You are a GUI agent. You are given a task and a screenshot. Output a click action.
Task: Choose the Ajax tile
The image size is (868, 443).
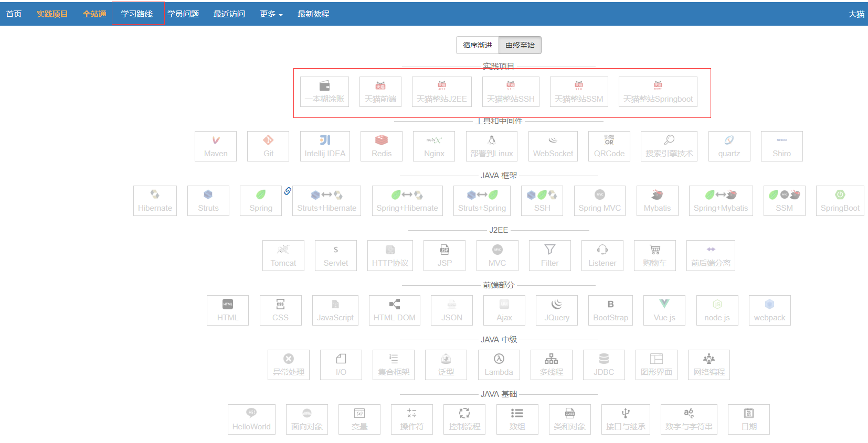[x=504, y=310]
